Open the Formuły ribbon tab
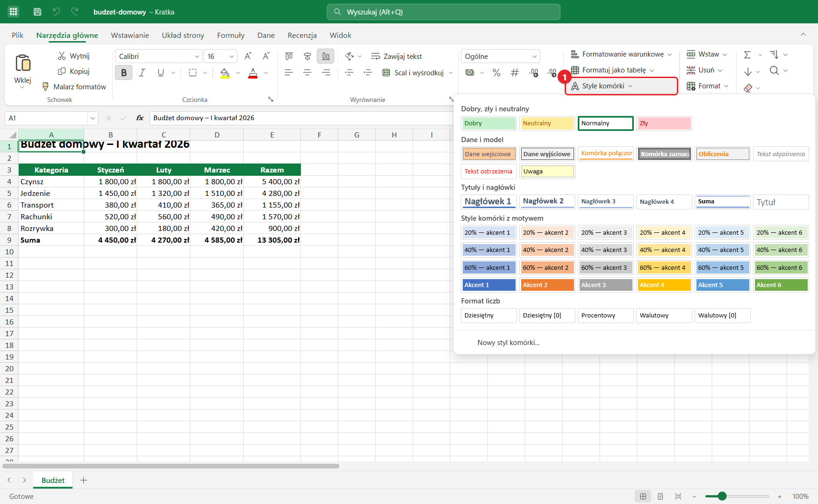The width and height of the screenshot is (818, 504). point(231,35)
